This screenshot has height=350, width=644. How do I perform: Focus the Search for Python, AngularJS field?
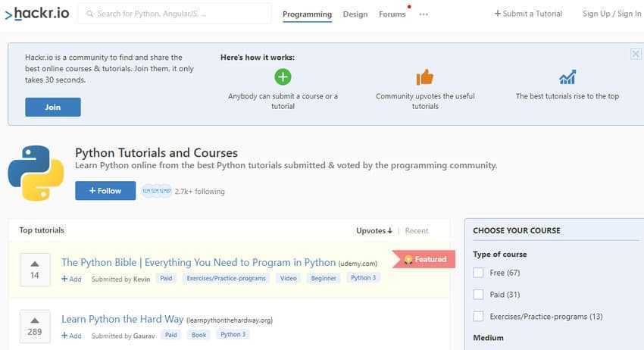(x=174, y=14)
